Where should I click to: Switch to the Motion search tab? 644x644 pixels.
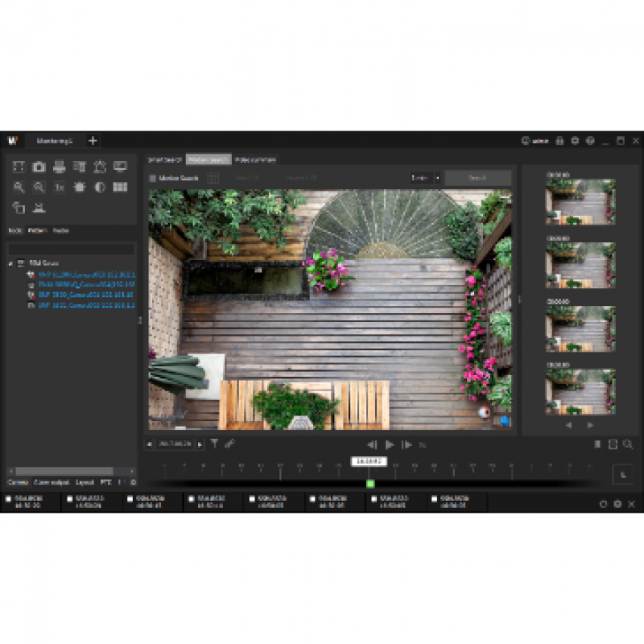click(x=208, y=159)
